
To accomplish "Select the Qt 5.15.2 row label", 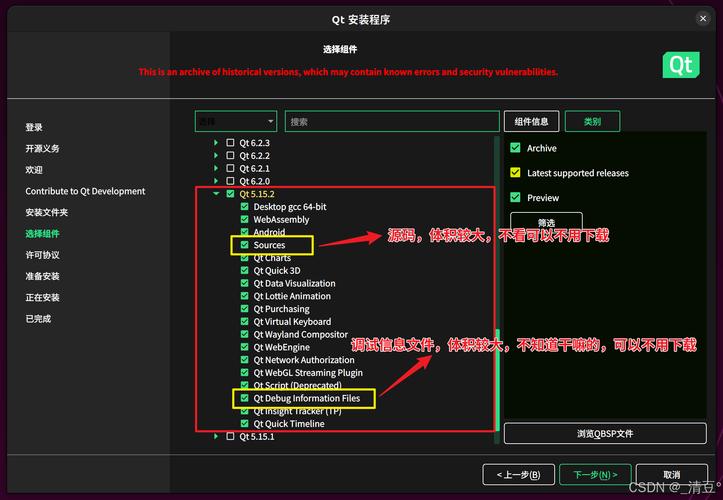I will pyautogui.click(x=257, y=194).
